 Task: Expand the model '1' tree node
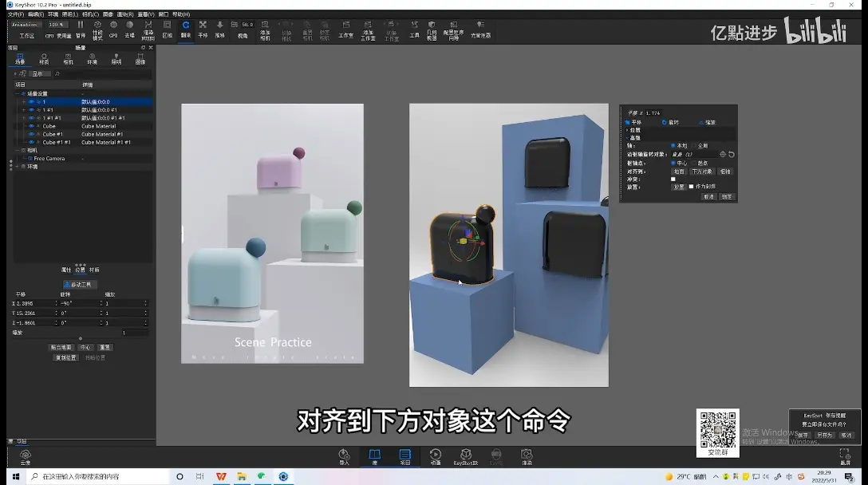(24, 102)
